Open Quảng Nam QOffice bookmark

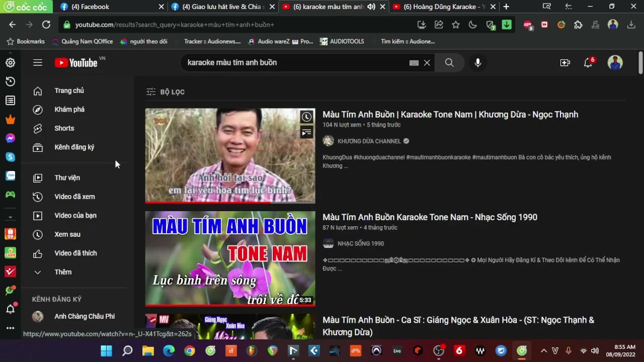click(x=82, y=41)
